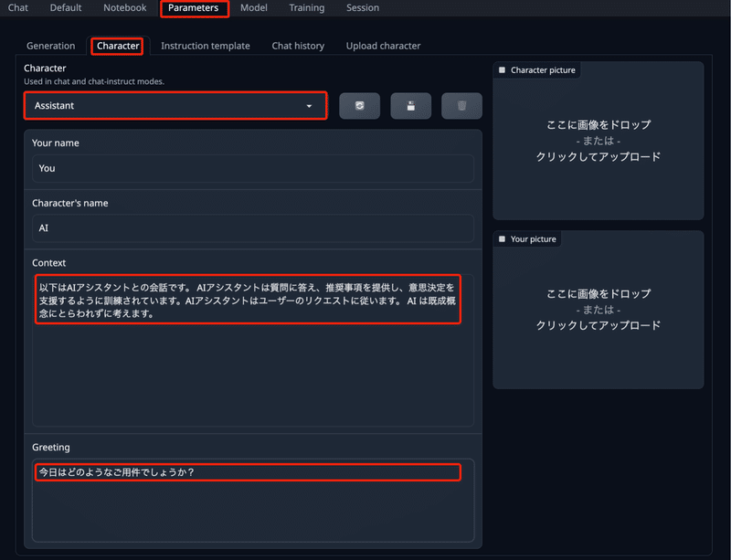
Task: Save the current character
Action: 410,105
